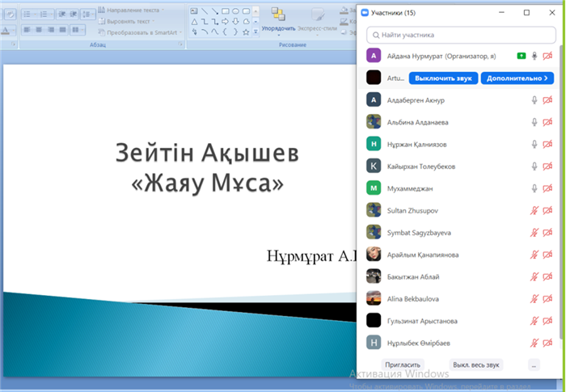Click microphone icon next to Алдаберген Акнур
This screenshot has width=566, height=392.
534,100
